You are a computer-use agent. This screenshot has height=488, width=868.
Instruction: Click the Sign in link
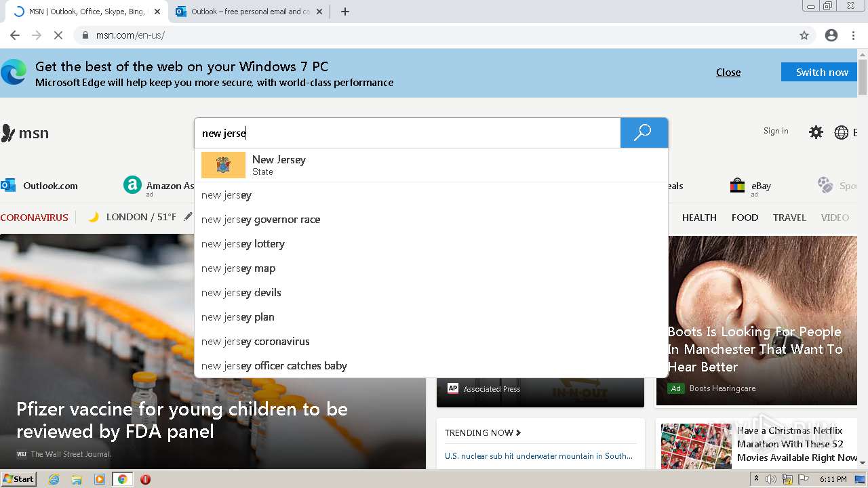(776, 131)
